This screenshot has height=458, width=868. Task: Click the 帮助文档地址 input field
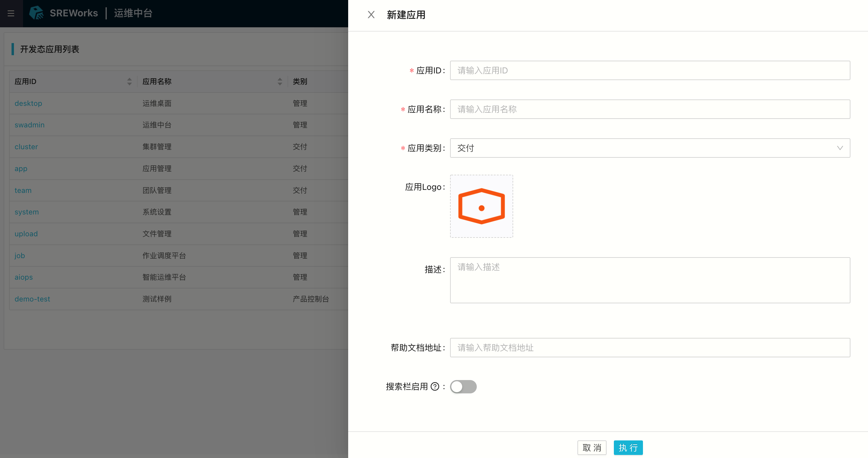coord(650,348)
